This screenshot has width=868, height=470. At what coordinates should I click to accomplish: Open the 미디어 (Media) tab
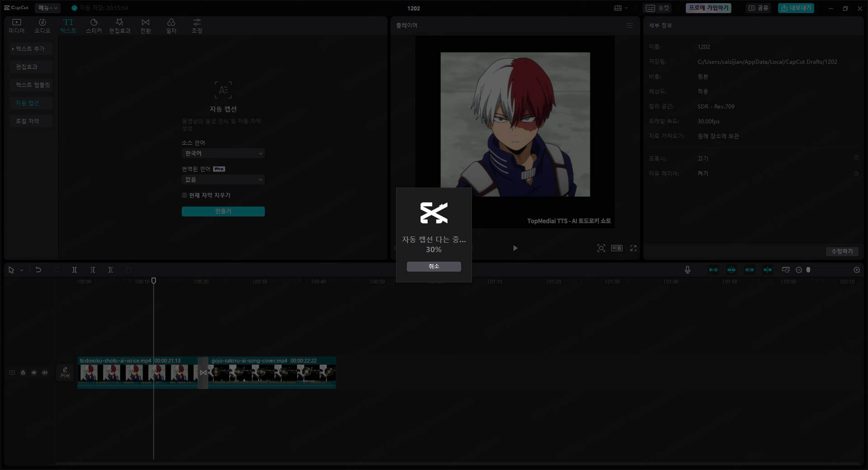coord(17,26)
